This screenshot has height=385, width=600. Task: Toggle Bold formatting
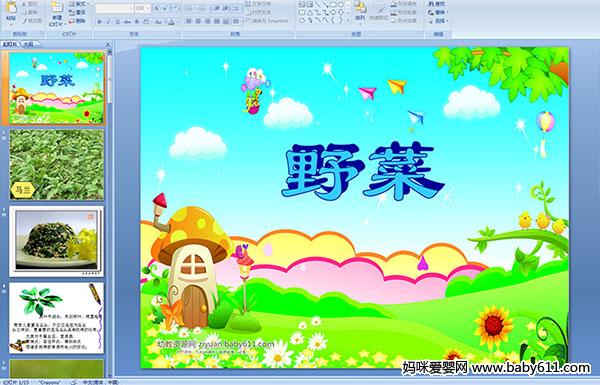pos(99,22)
